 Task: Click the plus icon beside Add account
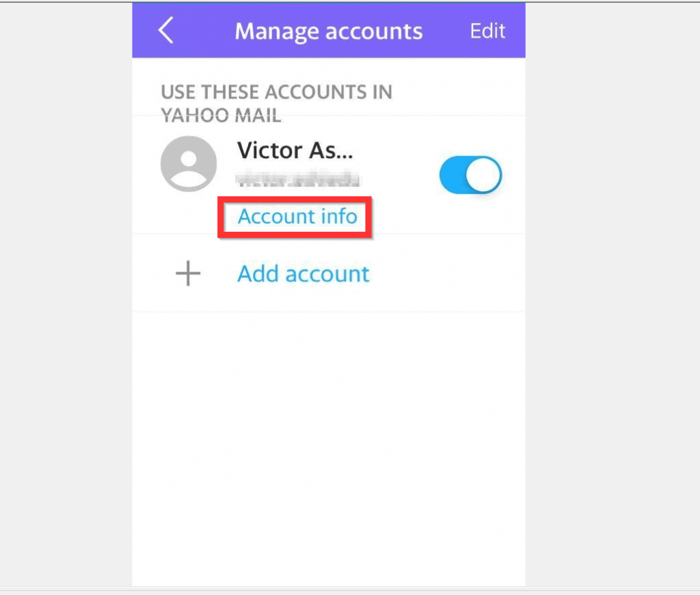tap(188, 274)
